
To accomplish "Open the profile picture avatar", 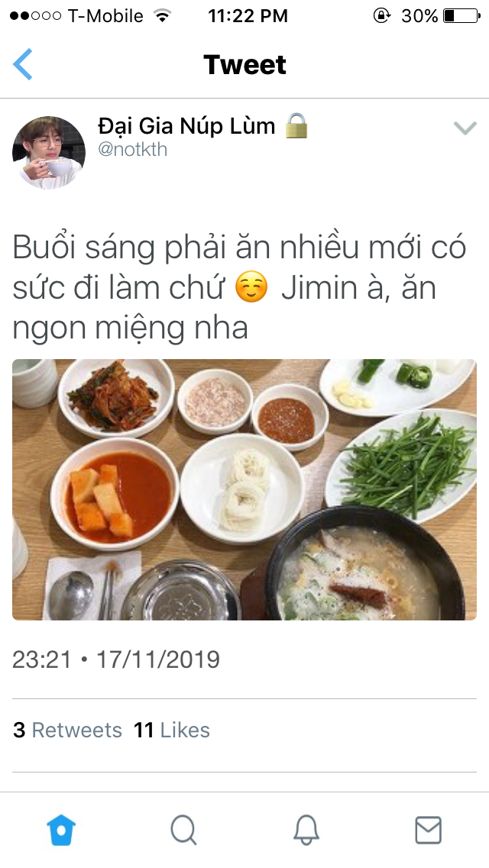I will pyautogui.click(x=49, y=152).
